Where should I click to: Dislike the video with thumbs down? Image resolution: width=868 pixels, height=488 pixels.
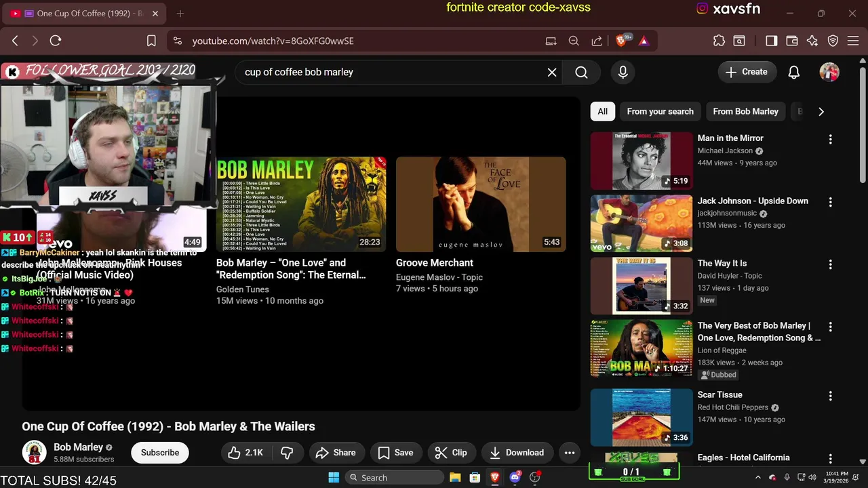287,453
